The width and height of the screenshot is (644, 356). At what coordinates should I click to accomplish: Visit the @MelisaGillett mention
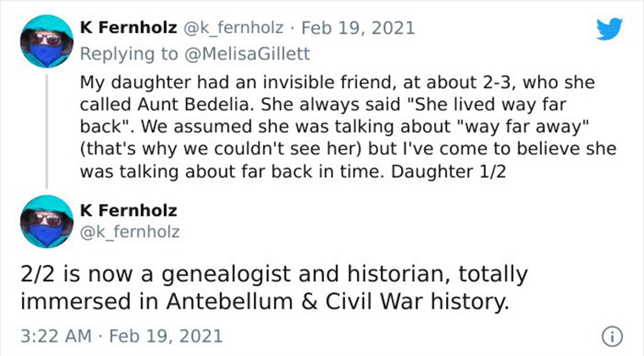248,54
